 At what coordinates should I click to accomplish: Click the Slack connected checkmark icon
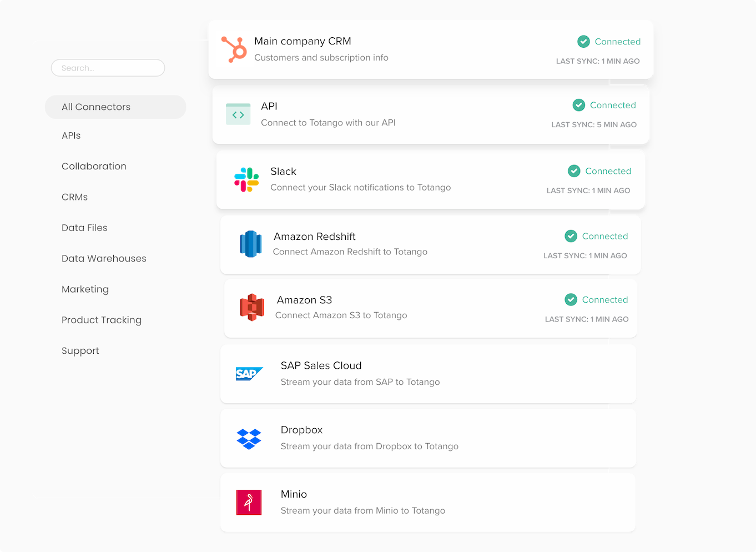pos(574,171)
